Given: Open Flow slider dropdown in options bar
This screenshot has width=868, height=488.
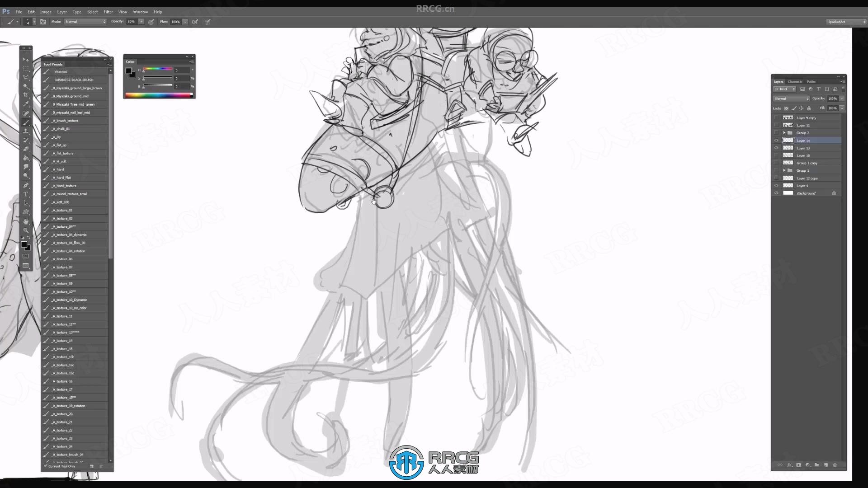Looking at the screenshot, I should pos(185,22).
